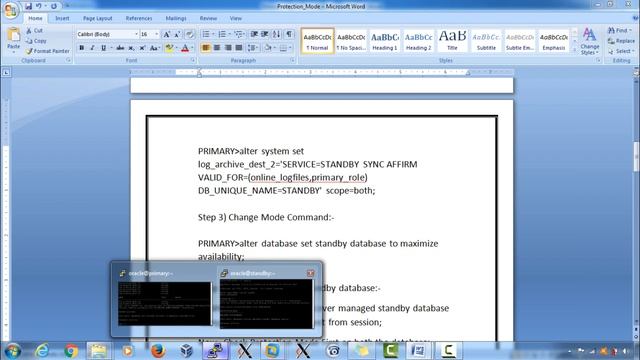The height and width of the screenshot is (360, 640).
Task: Open the font name combo box Calibri (Body)
Action: [x=107, y=34]
